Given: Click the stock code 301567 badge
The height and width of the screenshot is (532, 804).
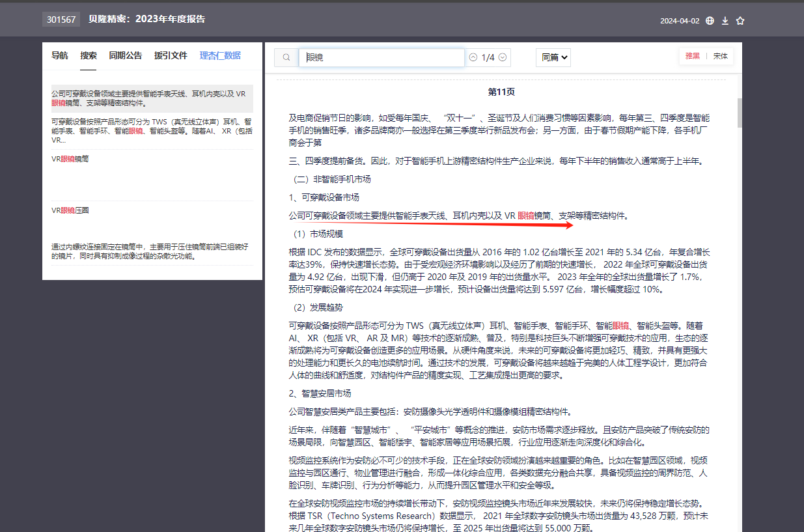Looking at the screenshot, I should pyautogui.click(x=61, y=20).
